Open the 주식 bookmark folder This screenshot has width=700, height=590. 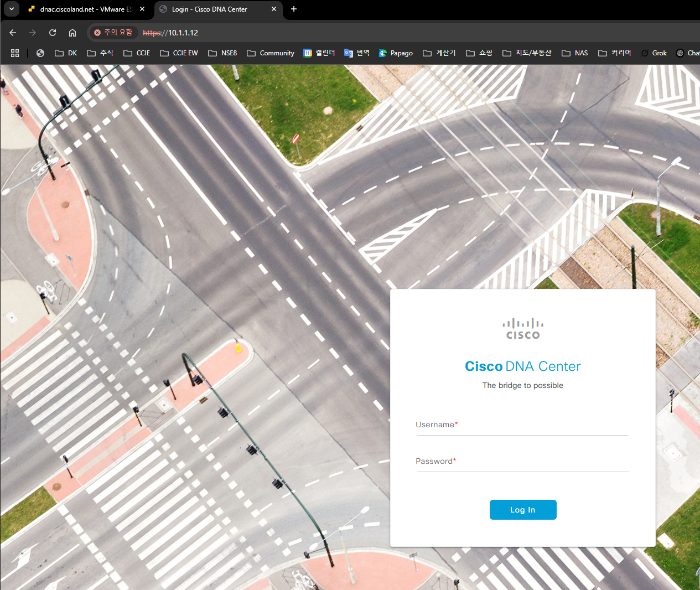click(100, 53)
